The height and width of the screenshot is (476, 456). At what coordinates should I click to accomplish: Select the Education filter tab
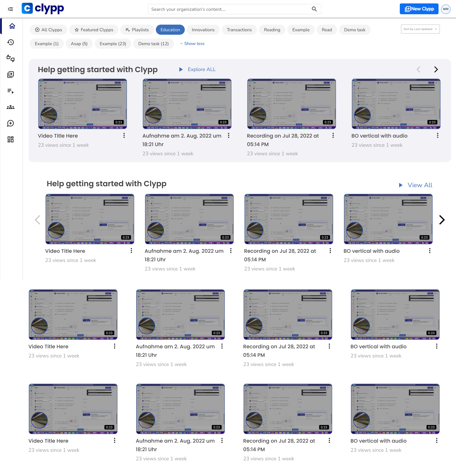[170, 30]
